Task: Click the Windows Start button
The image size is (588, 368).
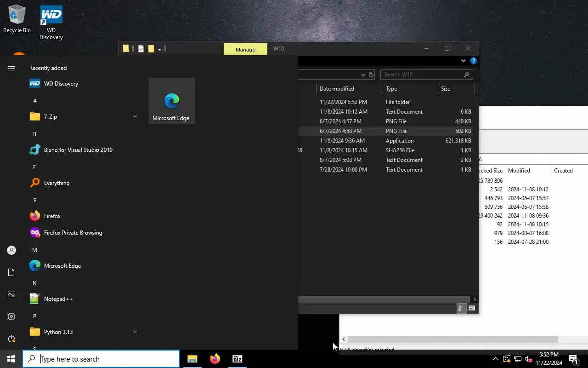Action: click(x=11, y=359)
